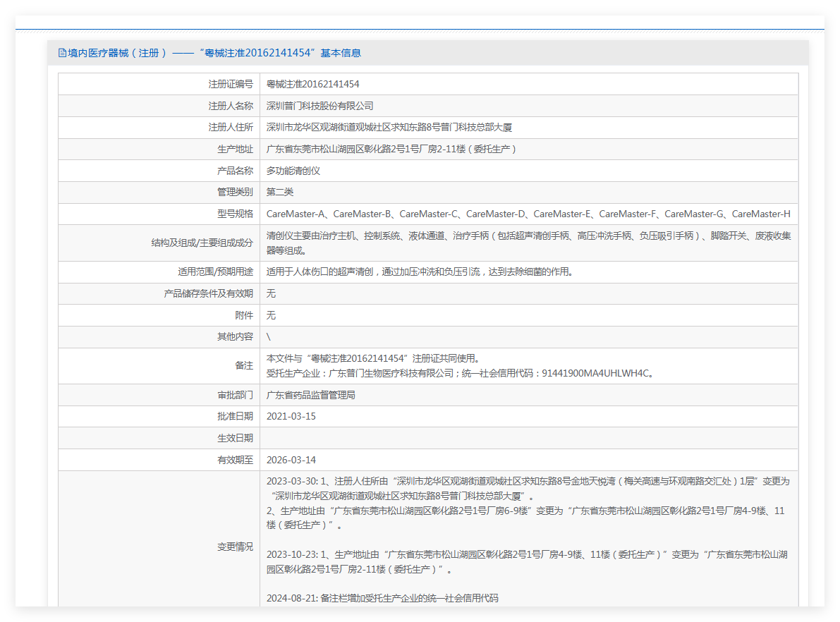Select production address 广东省东莞市松山湖园区 value
Image resolution: width=840 pixels, height=622 pixels.
[391, 149]
